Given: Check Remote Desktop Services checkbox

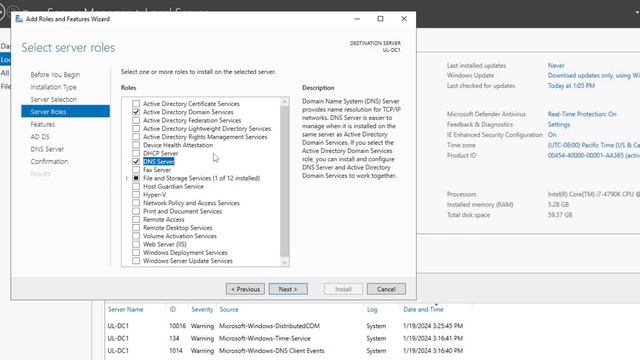Looking at the screenshot, I should pos(136,228).
